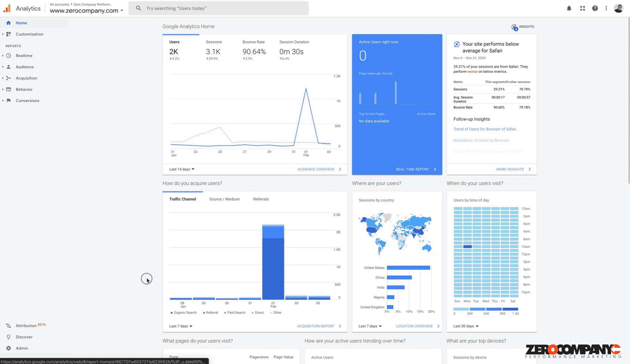Click the arrow beside Real-Time Report

tap(435, 169)
